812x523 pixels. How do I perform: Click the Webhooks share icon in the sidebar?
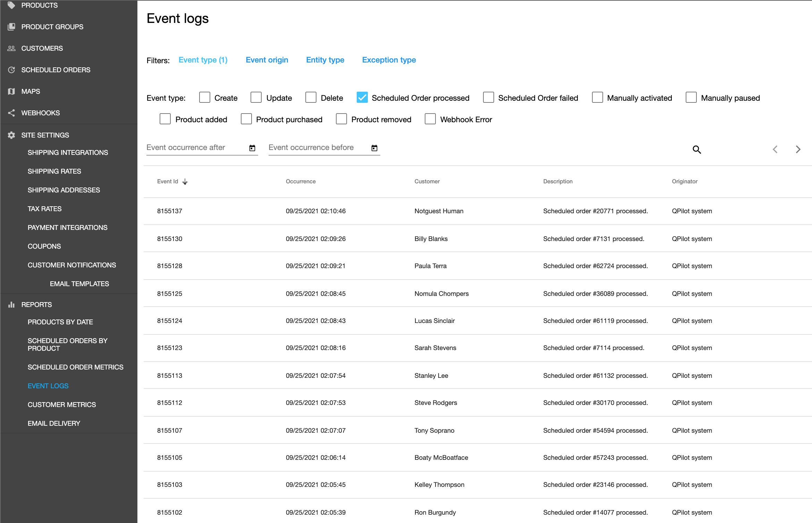(x=11, y=113)
